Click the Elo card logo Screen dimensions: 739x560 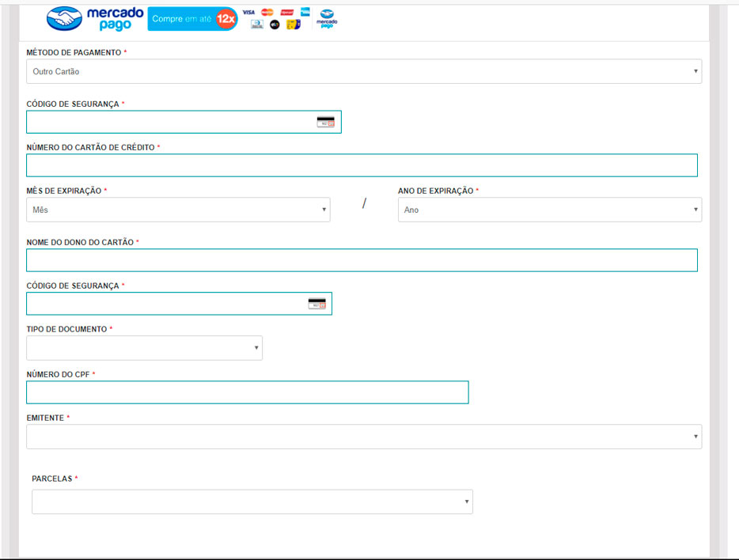[x=275, y=25]
